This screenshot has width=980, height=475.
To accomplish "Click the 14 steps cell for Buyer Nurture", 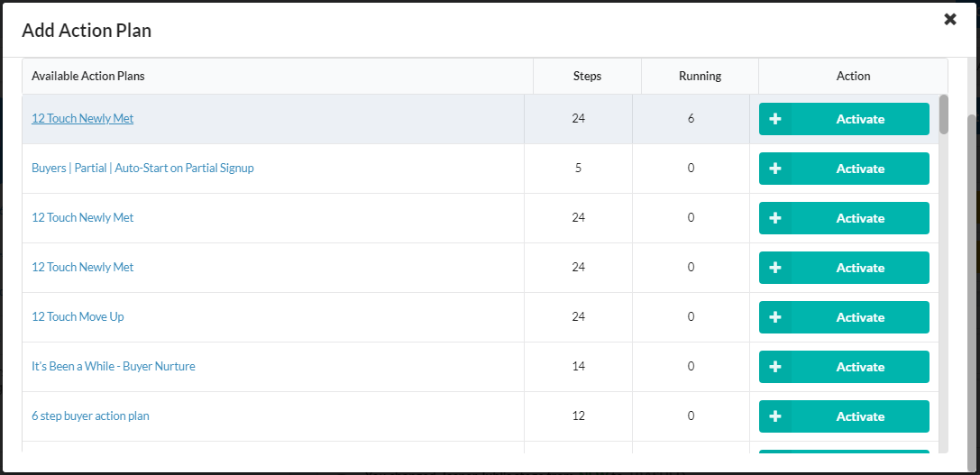I will [578, 366].
